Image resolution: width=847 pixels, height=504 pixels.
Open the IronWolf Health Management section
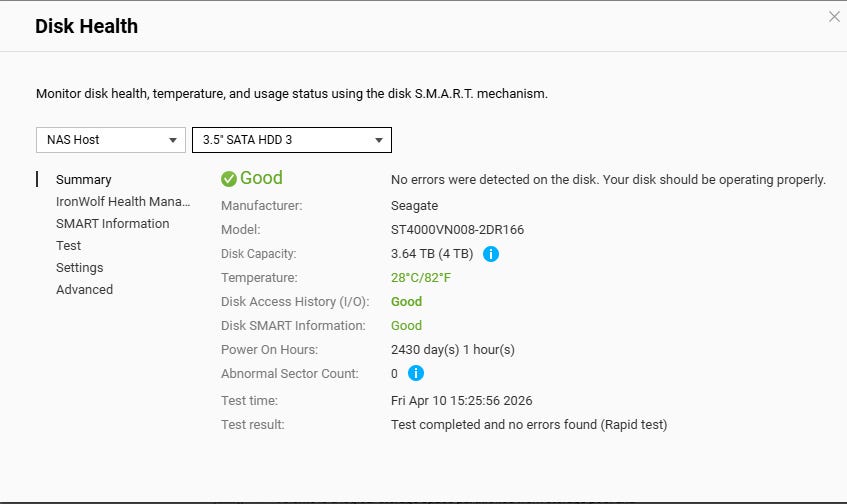click(123, 202)
